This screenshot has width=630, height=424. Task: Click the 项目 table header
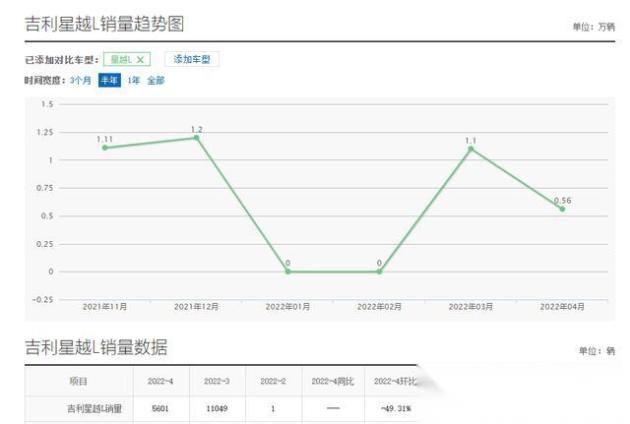[78, 381]
